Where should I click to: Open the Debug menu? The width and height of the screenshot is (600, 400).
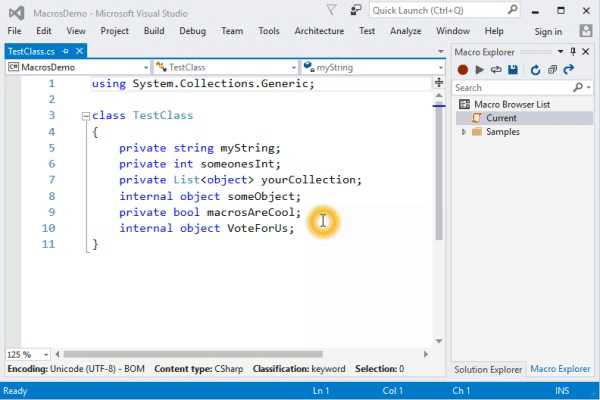192,31
